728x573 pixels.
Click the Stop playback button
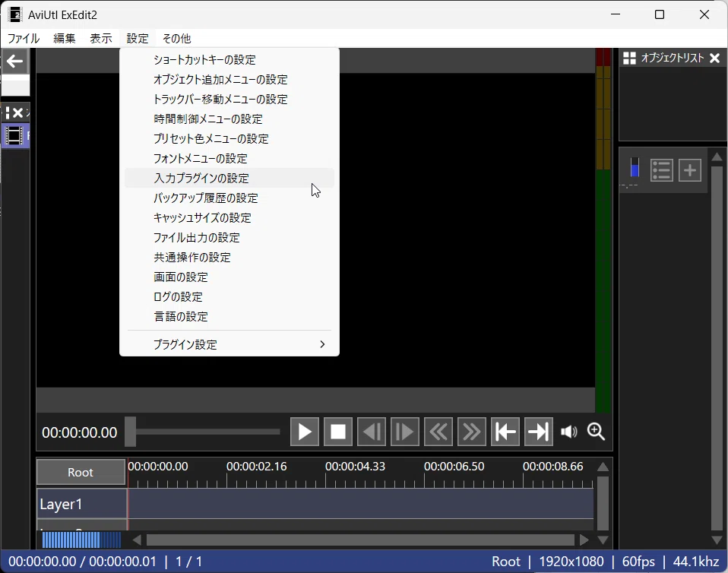[338, 432]
